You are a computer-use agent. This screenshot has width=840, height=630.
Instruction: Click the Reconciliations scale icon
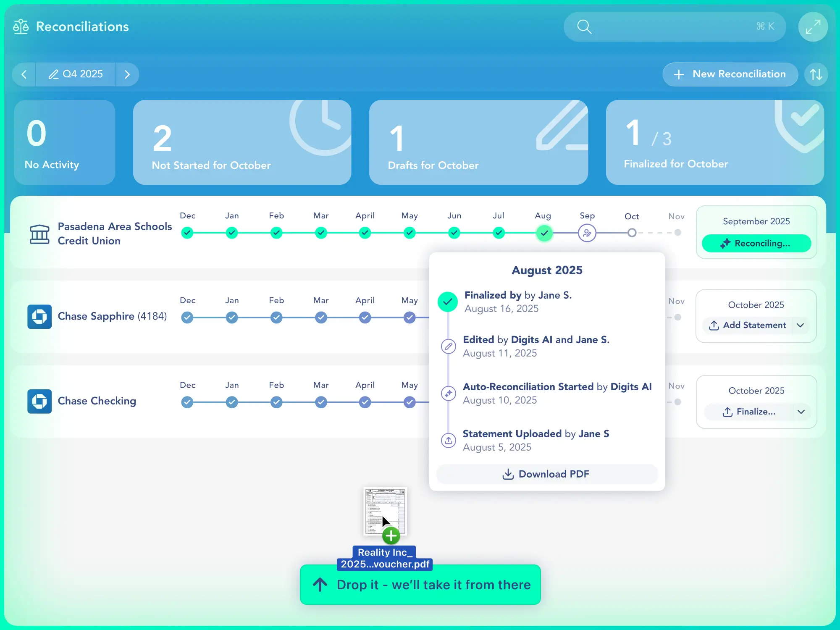point(21,27)
